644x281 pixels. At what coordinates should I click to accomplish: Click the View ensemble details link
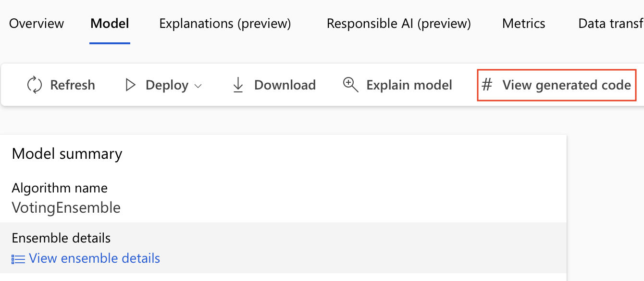pos(94,258)
